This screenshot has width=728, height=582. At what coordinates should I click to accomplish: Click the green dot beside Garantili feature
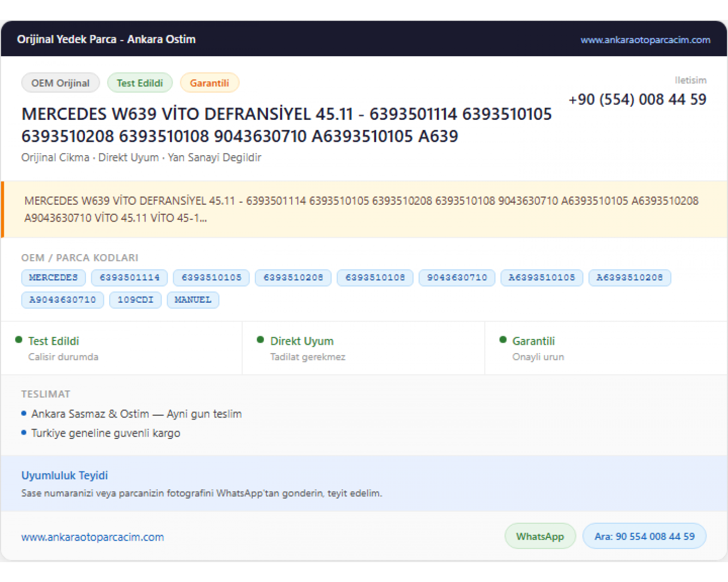click(x=503, y=340)
